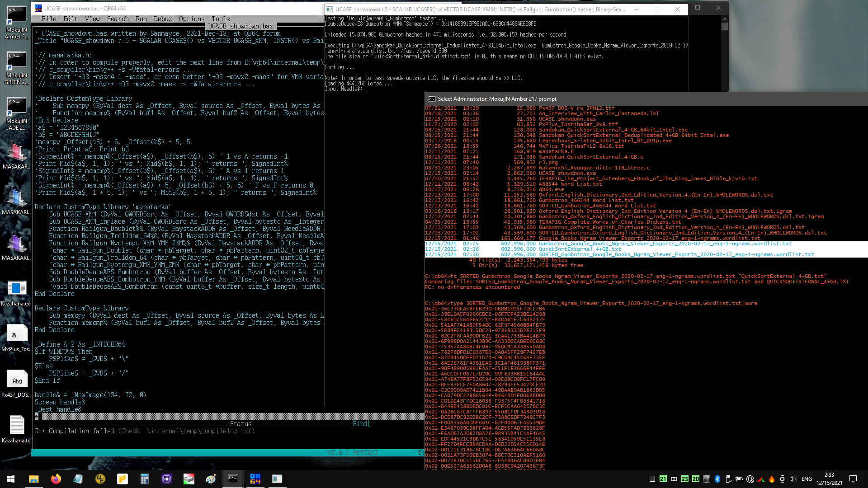
Task: Open the Kazahana.txt desktop file
Action: [17, 429]
